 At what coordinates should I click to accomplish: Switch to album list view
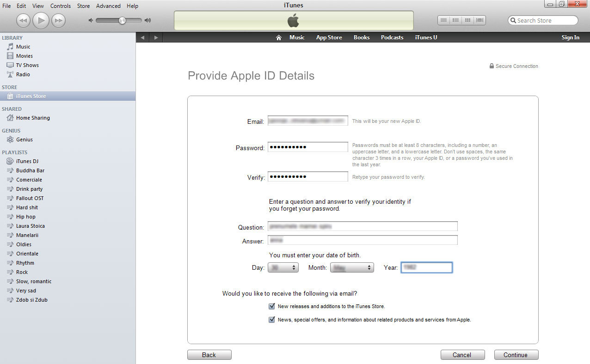tap(455, 20)
